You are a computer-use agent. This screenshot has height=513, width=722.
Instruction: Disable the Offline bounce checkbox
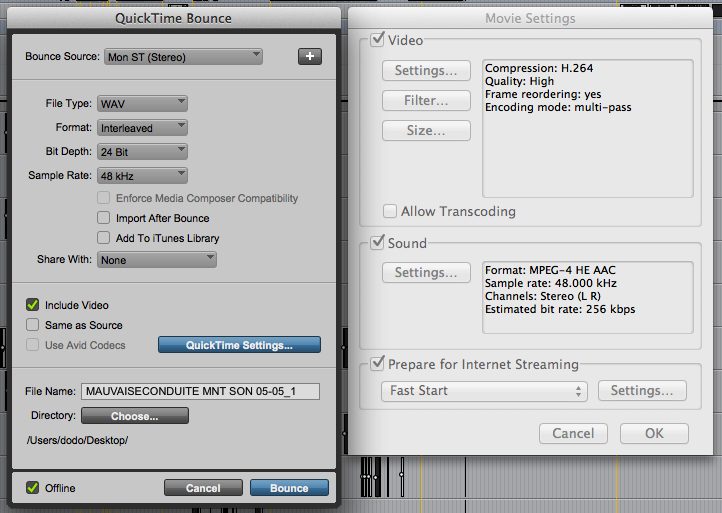[33, 488]
